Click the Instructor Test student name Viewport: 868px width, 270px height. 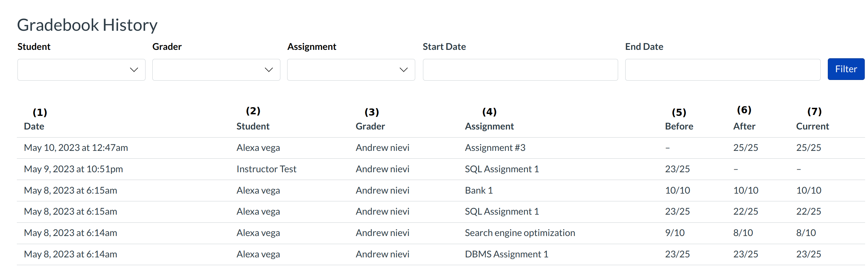(x=266, y=169)
